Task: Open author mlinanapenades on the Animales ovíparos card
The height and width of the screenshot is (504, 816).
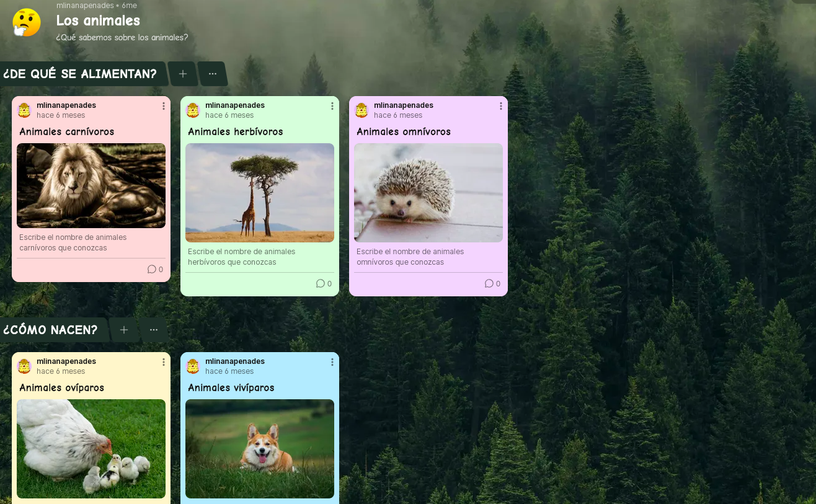Action: pos(66,361)
